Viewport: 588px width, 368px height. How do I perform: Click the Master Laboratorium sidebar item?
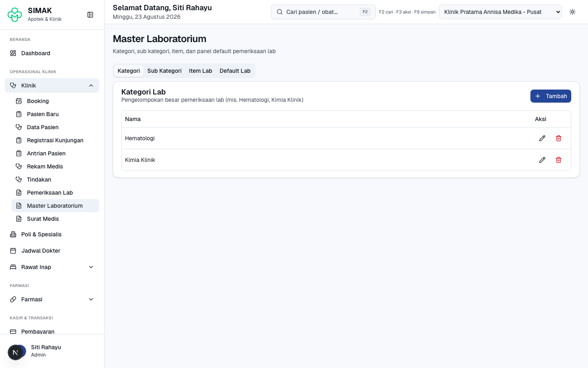pos(55,206)
